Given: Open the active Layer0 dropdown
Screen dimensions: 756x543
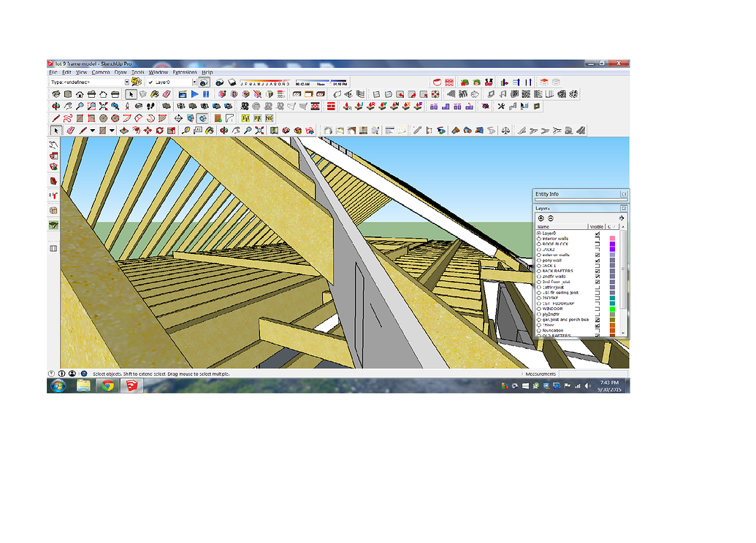Looking at the screenshot, I should tap(194, 81).
